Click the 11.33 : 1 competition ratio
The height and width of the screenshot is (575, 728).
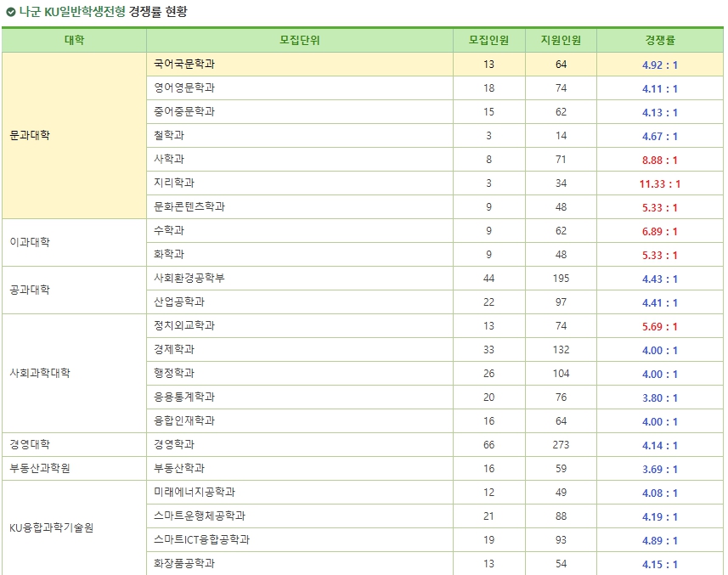(660, 184)
